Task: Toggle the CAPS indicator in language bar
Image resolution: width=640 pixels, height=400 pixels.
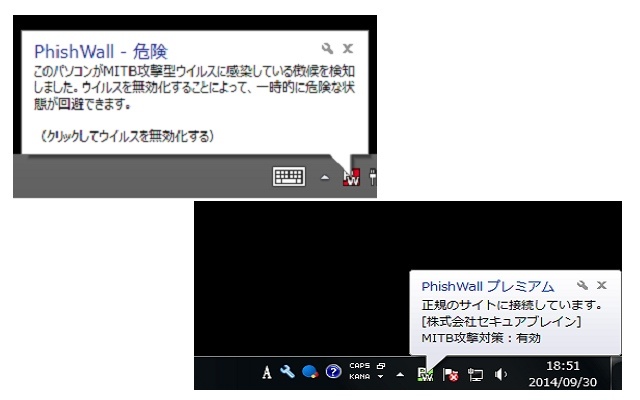Action: click(360, 366)
